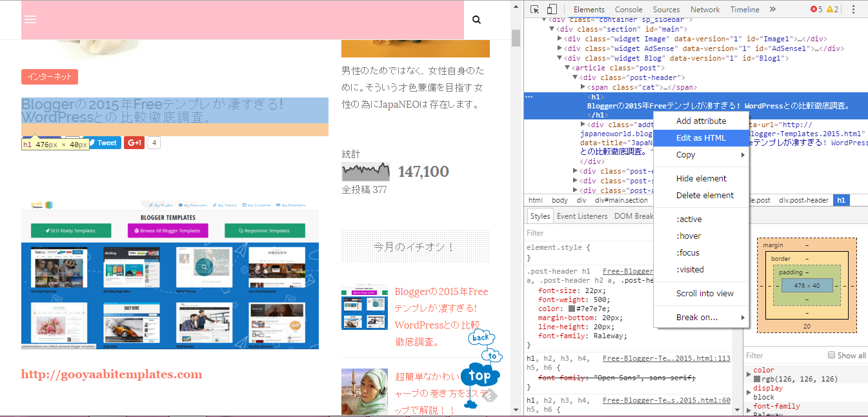The width and height of the screenshot is (868, 417).
Task: Click the warning counter showing 2 warnings
Action: point(833,9)
